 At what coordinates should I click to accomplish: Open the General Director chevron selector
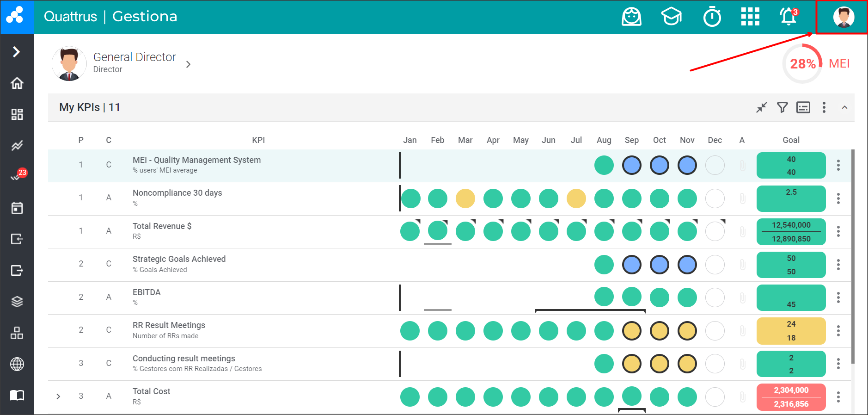188,64
